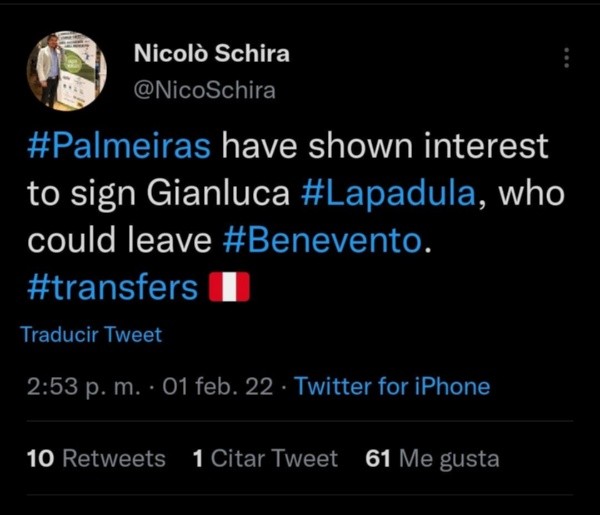The image size is (600, 515).
Task: Follow the #Lapadula hashtag link
Action: click(x=385, y=193)
